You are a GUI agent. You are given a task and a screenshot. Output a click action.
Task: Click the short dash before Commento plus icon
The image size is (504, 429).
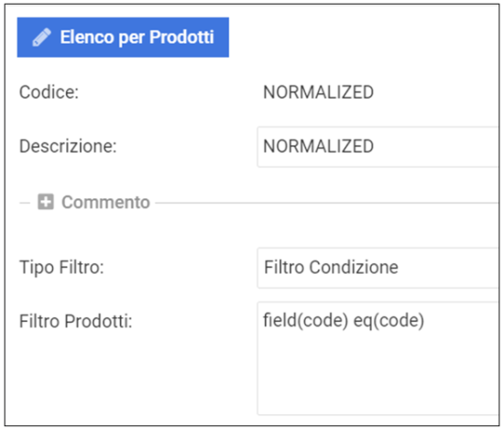tap(25, 203)
